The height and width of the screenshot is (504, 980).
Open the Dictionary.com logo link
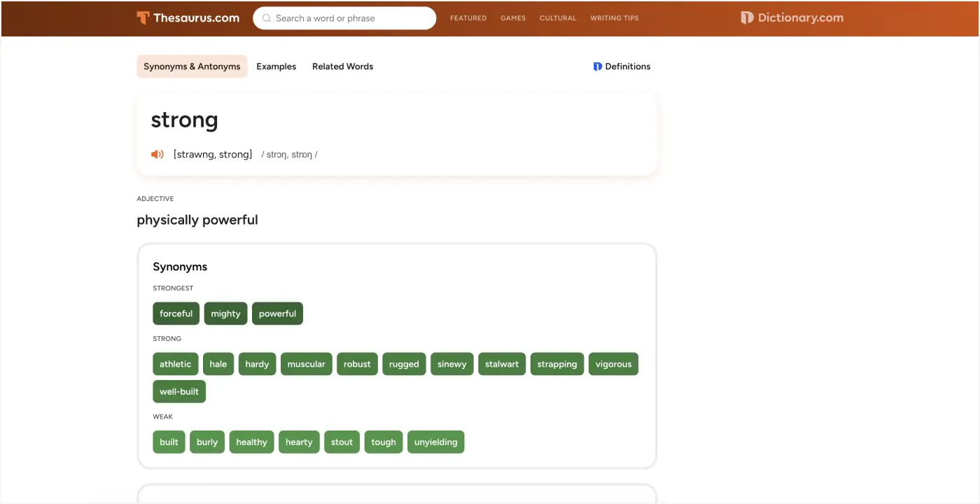(x=792, y=18)
